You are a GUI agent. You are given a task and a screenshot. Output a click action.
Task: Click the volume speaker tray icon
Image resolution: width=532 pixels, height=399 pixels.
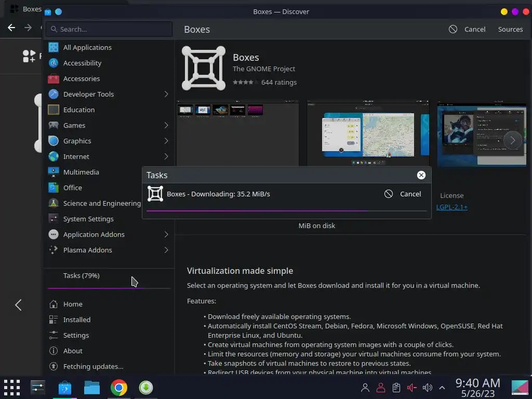tap(427, 388)
